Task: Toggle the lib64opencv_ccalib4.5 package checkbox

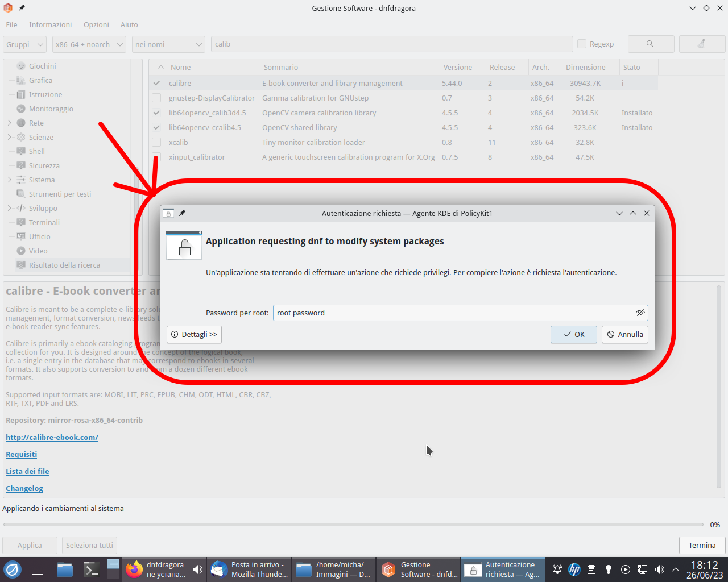Action: 156,127
